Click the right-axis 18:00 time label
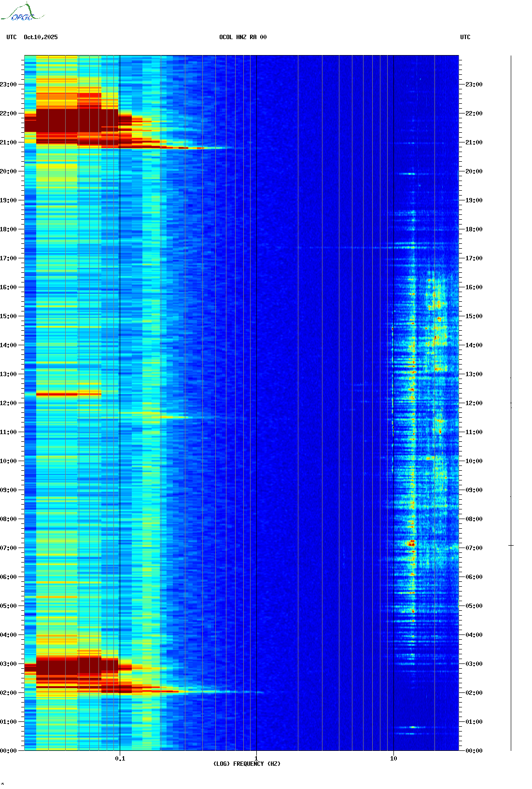Image resolution: width=532 pixels, height=789 pixels. tap(474, 229)
